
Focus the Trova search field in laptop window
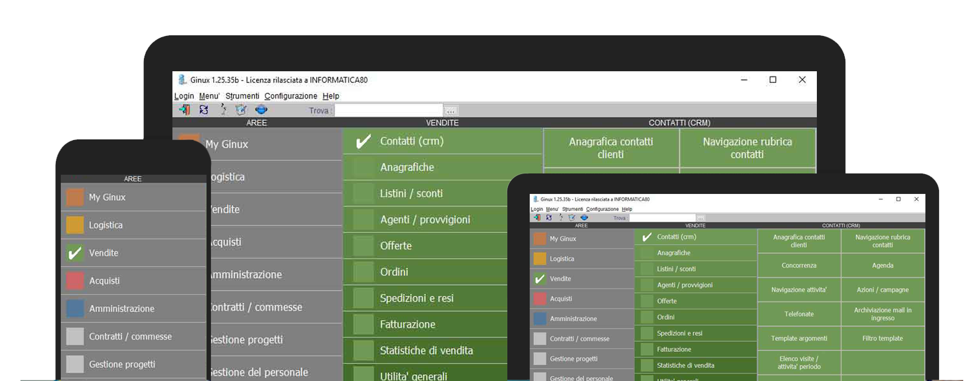click(388, 110)
